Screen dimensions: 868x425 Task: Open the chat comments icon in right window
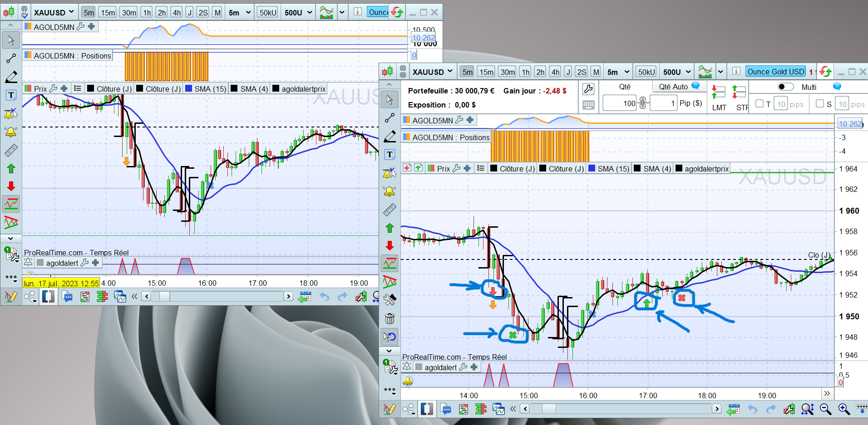[446, 409]
